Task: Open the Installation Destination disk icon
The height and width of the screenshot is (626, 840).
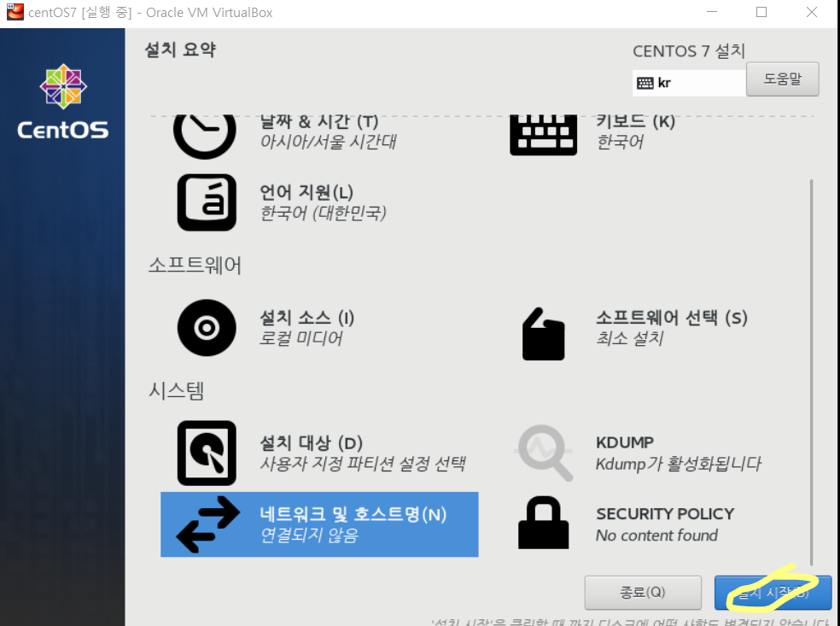Action: click(207, 453)
